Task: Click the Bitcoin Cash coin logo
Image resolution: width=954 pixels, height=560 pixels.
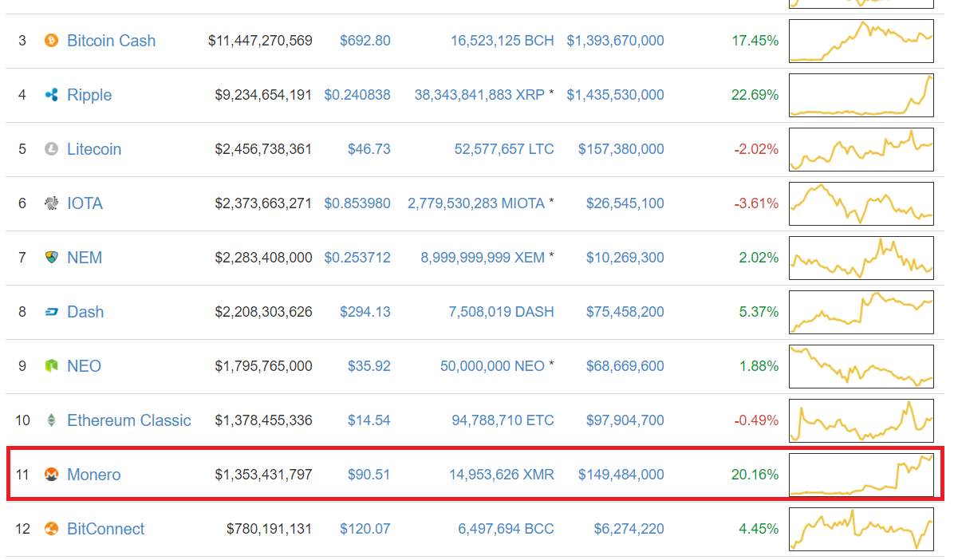Action: pos(52,41)
